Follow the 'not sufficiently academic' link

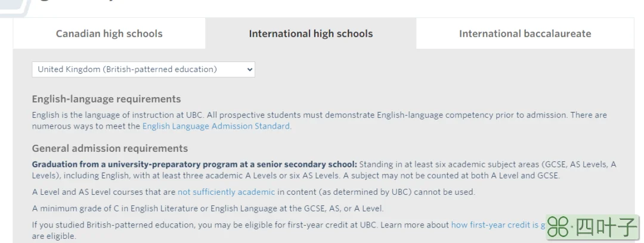[x=227, y=192]
